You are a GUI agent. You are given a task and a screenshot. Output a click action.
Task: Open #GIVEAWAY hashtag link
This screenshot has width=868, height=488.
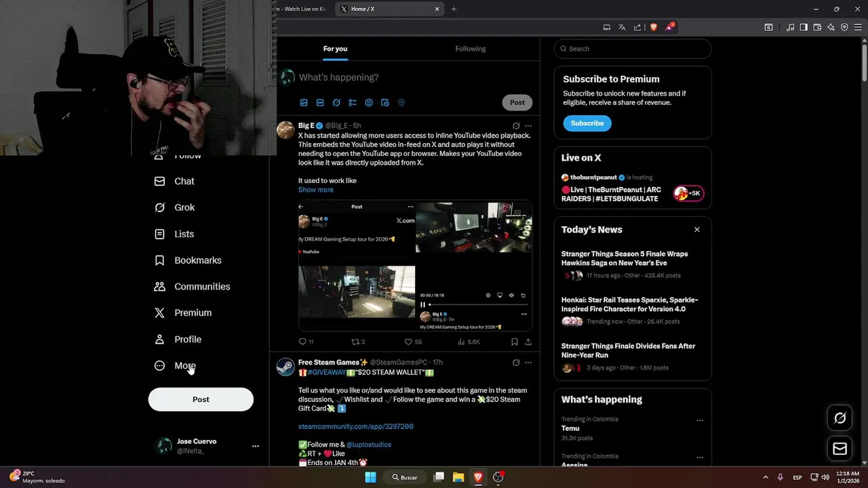(x=327, y=373)
